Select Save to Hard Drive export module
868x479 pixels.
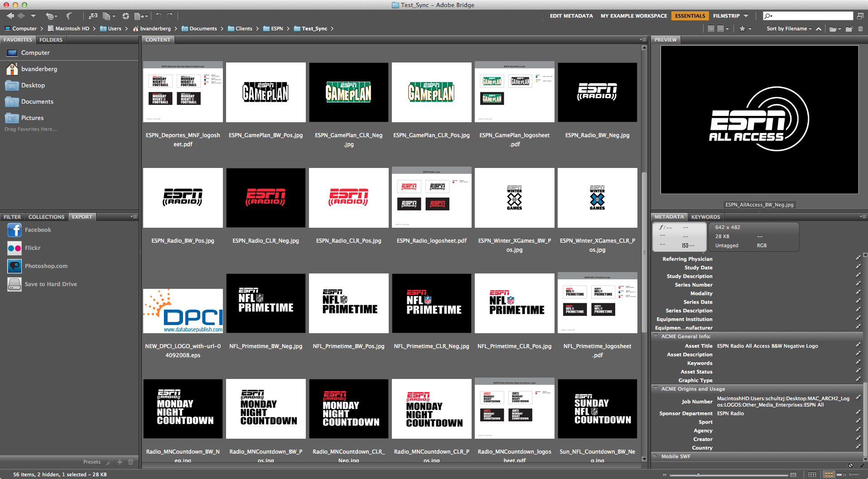[x=42, y=284]
